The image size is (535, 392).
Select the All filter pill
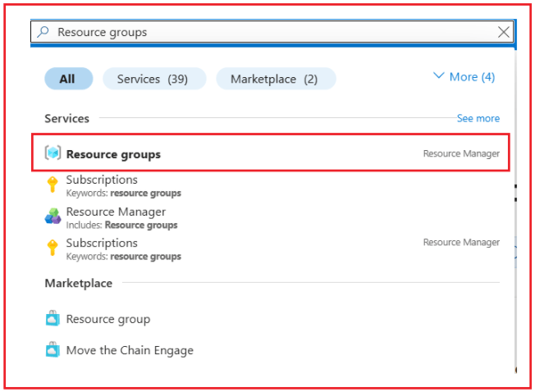pyautogui.click(x=69, y=79)
